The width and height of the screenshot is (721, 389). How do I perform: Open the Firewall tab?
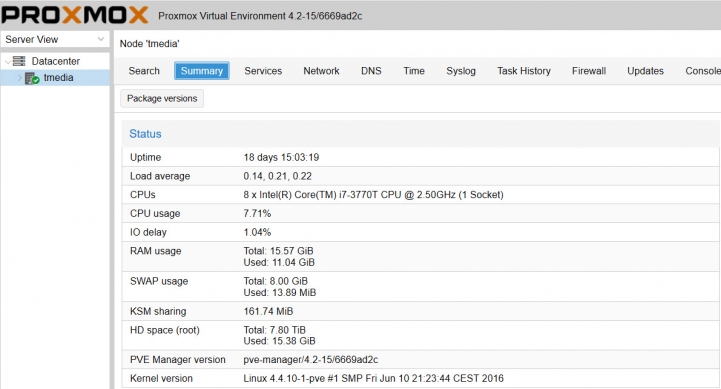pos(589,71)
